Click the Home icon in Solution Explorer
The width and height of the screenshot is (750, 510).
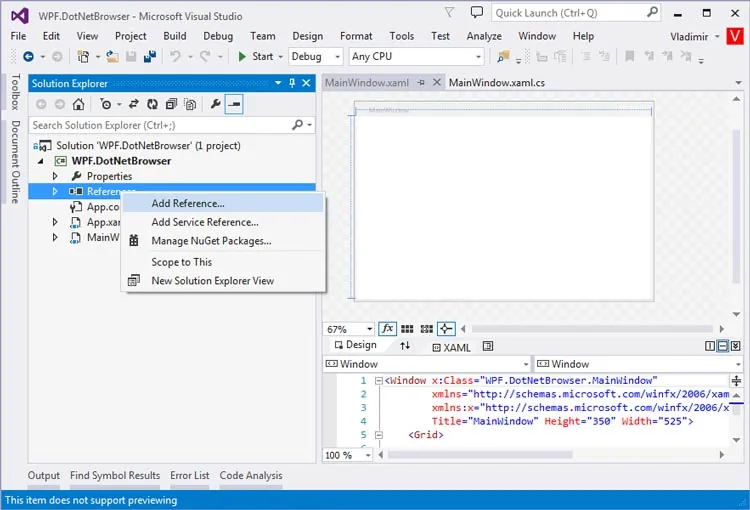click(78, 104)
